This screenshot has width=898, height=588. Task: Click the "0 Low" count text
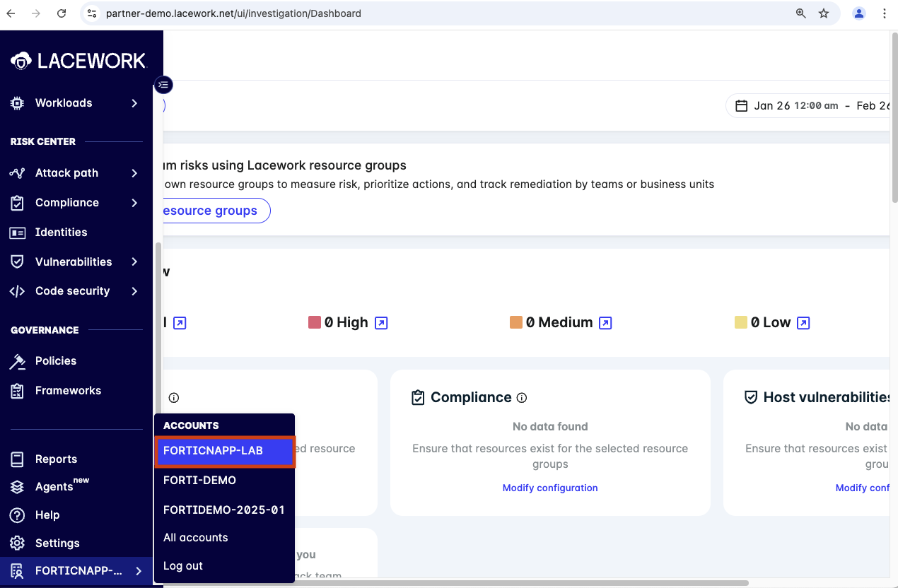pyautogui.click(x=771, y=323)
